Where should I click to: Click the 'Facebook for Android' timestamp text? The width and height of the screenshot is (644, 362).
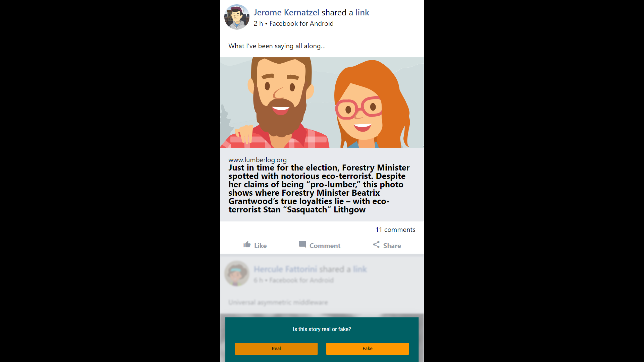(x=301, y=24)
